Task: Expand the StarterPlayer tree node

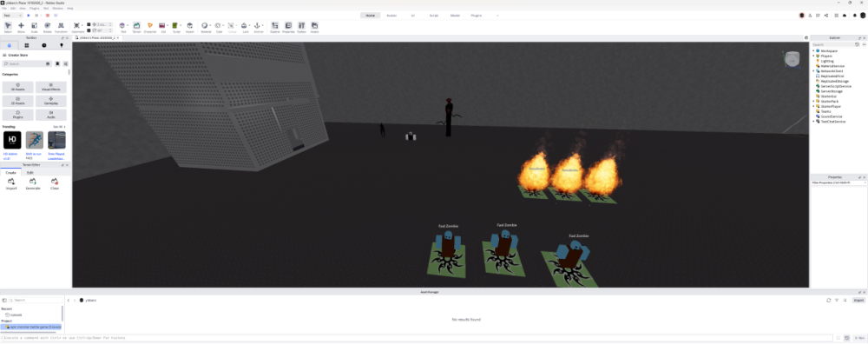Action: 814,106
